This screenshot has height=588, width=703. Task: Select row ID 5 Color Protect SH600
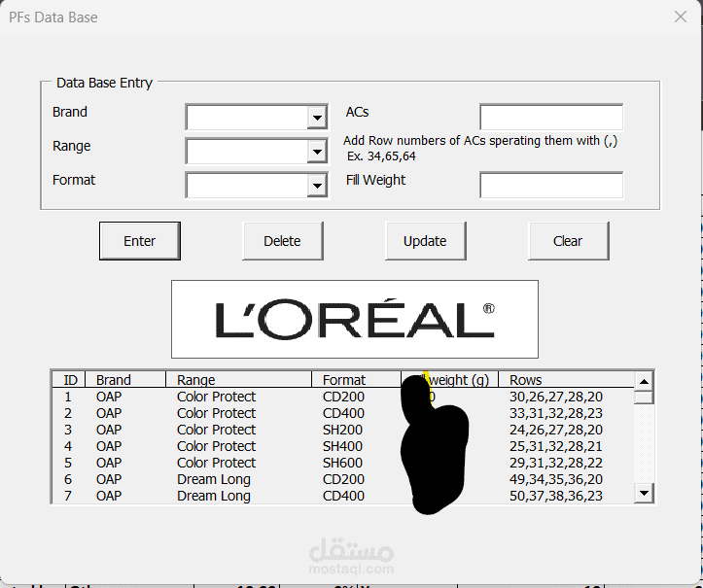pyautogui.click(x=343, y=463)
